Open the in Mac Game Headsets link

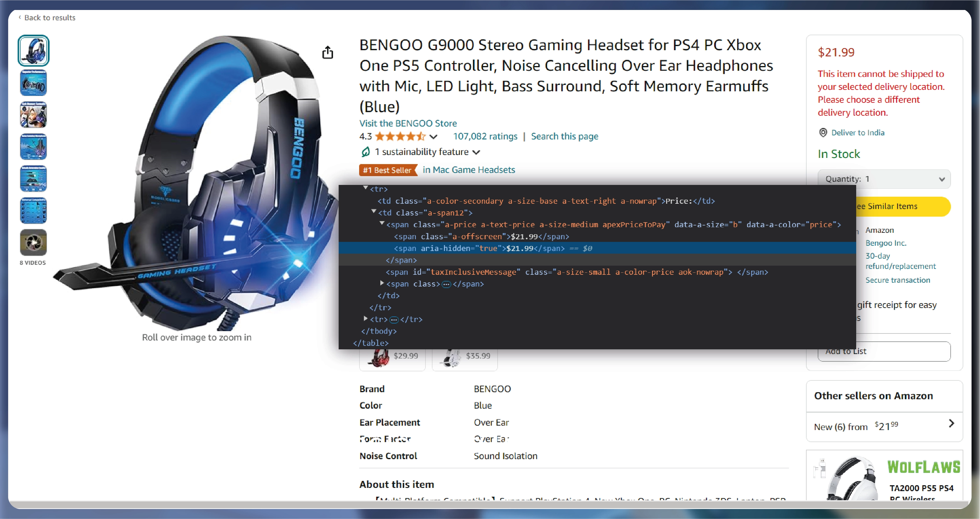469,170
